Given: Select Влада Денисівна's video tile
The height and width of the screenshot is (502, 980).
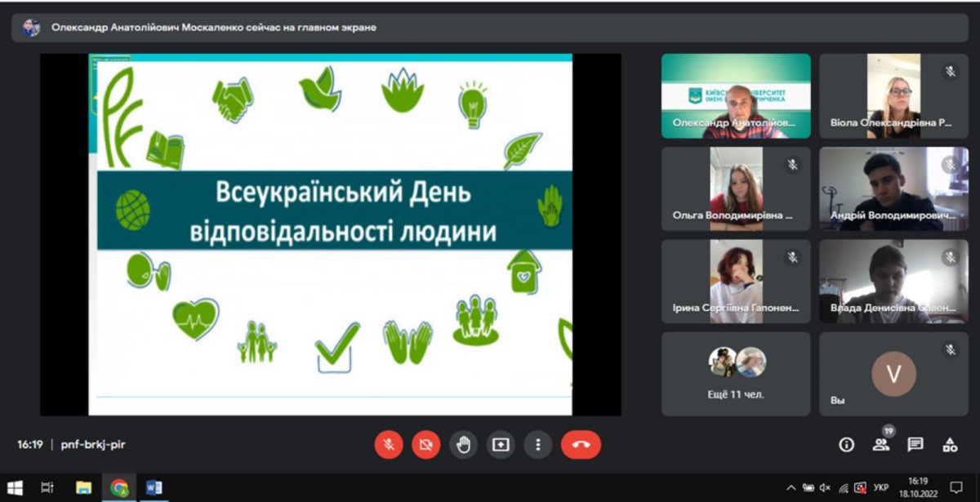Looking at the screenshot, I should pyautogui.click(x=893, y=282).
